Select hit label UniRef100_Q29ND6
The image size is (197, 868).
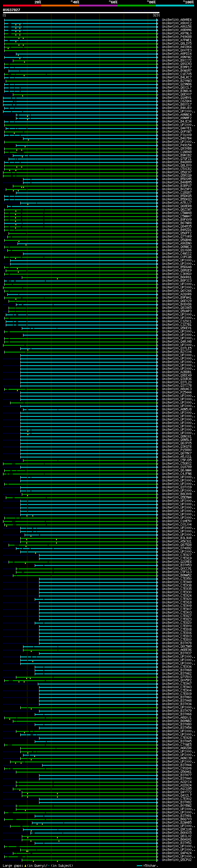tap(177, 84)
